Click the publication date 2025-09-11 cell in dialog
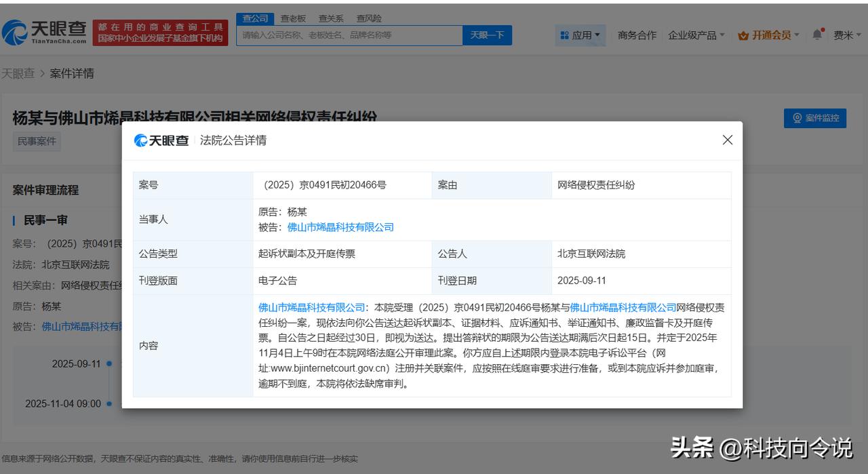Viewport: 868px width, 474px height. (x=642, y=281)
